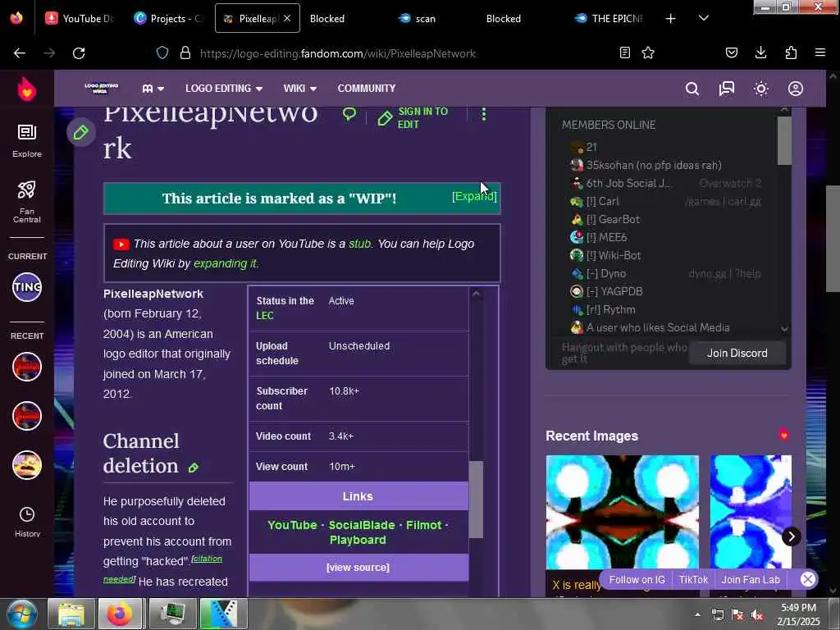Open the book icon dropdown in wiki nav
This screenshot has width=840, height=630.
153,89
